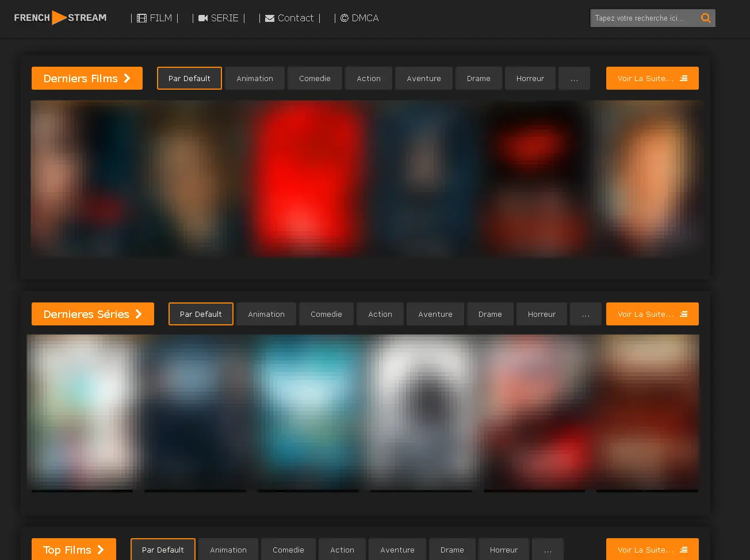The height and width of the screenshot is (560, 750).
Task: Filter Dernieres Séries by Horreur
Action: pos(542,314)
